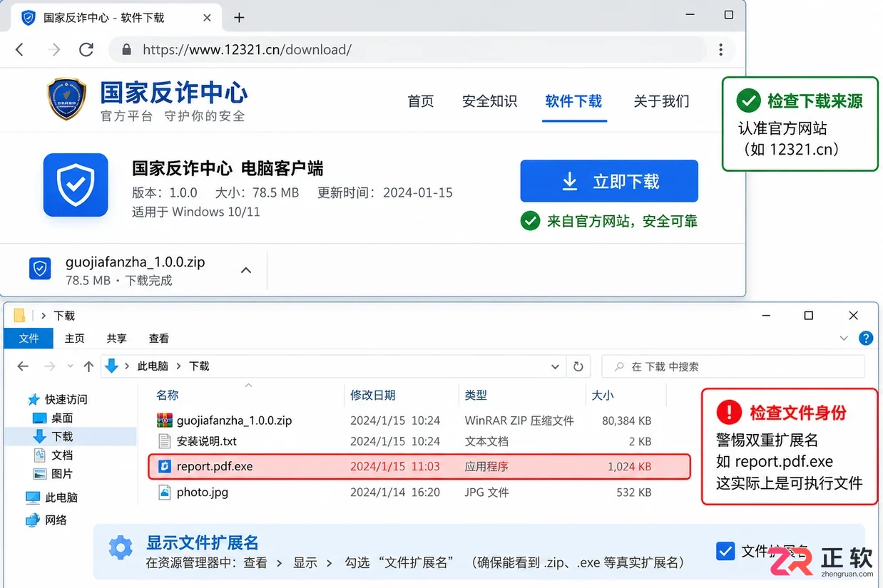Click the URL address bar
The image size is (883, 588).
407,50
